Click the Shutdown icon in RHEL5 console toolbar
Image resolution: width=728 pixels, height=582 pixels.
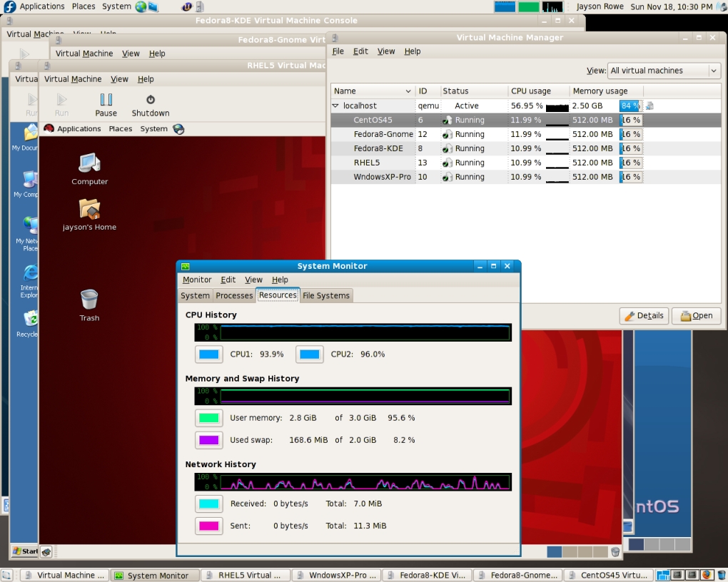[151, 99]
